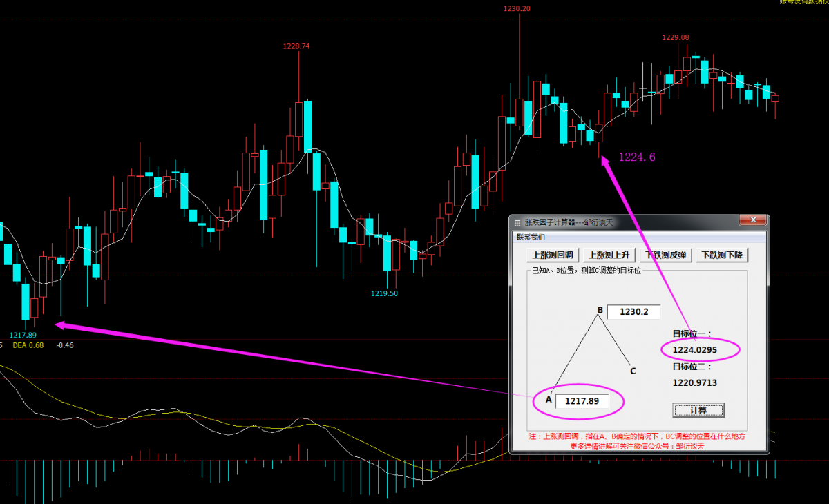
Task: Click the 1230.20 high price label
Action: (x=517, y=8)
